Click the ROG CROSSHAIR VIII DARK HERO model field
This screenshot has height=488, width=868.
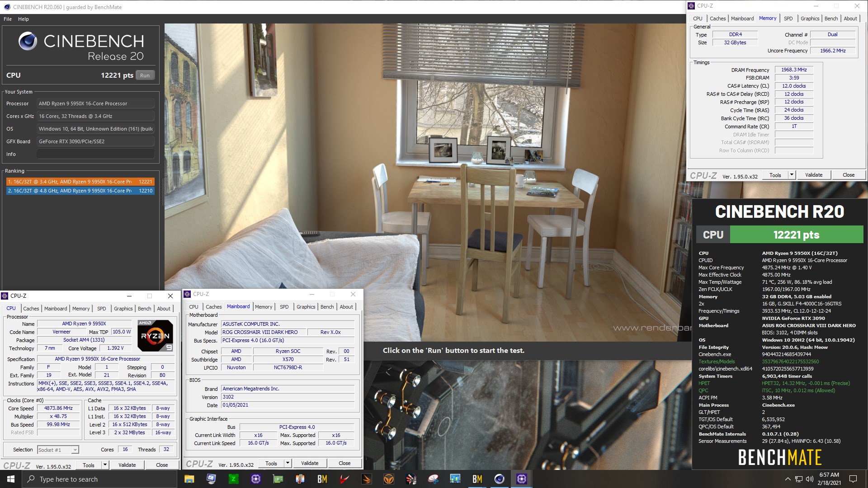coord(263,332)
